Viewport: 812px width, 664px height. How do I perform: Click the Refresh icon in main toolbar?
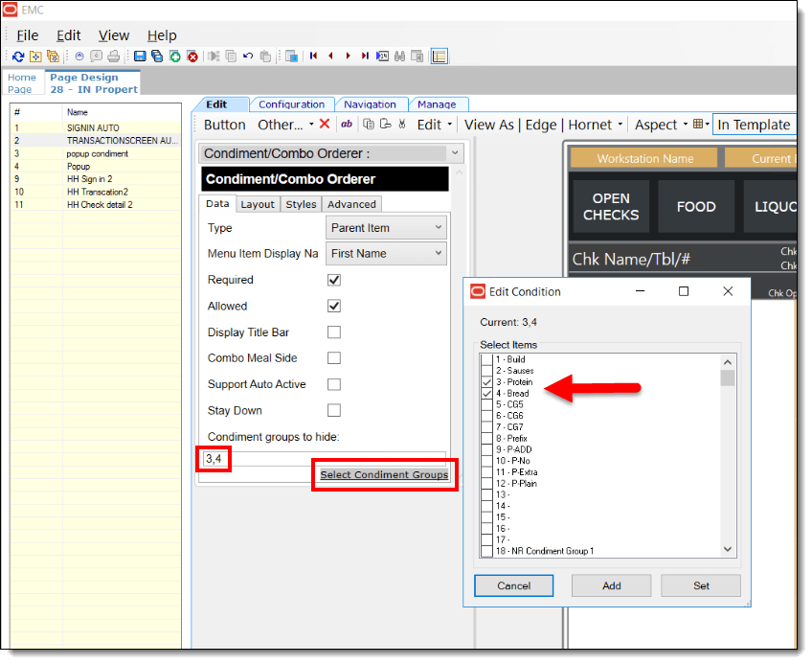(18, 57)
